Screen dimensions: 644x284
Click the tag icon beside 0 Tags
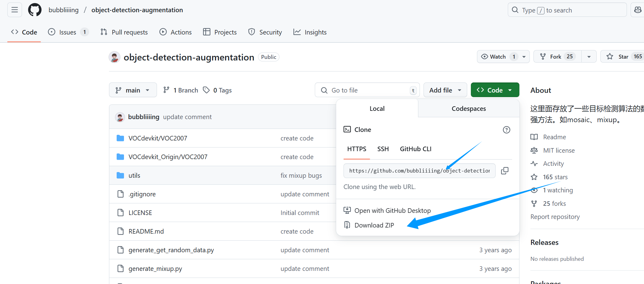(x=206, y=90)
